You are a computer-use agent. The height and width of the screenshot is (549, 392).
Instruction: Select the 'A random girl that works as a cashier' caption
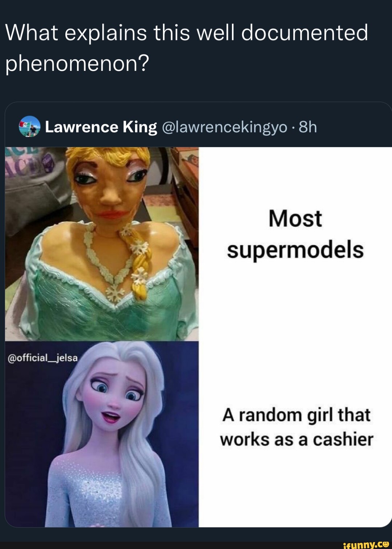296,427
